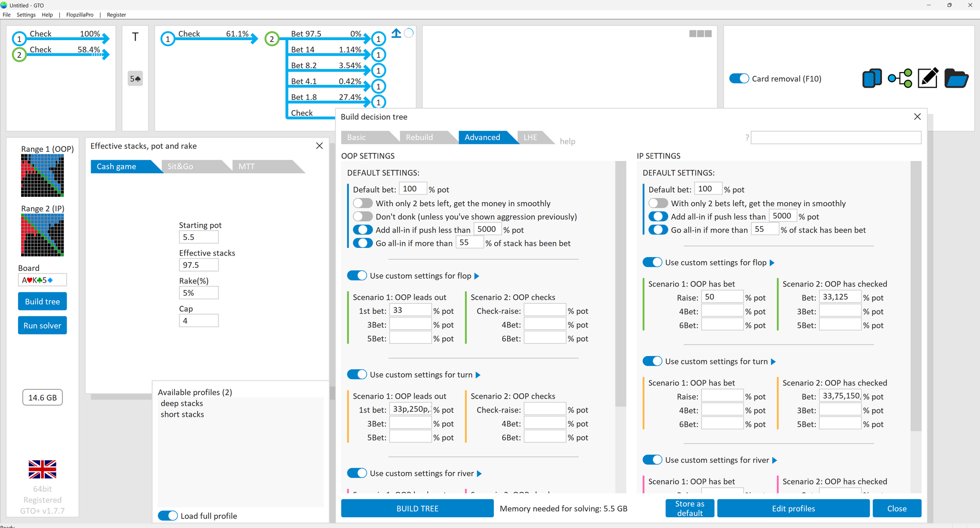The width and height of the screenshot is (980, 528).
Task: Click the OOP settings vertical scrollbar
Action: click(x=620, y=284)
